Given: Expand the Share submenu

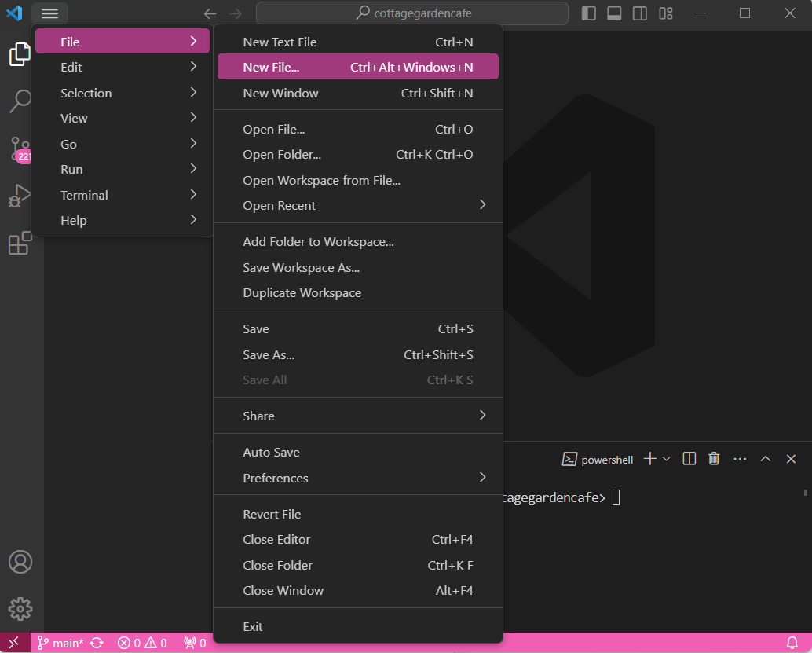Looking at the screenshot, I should point(358,416).
